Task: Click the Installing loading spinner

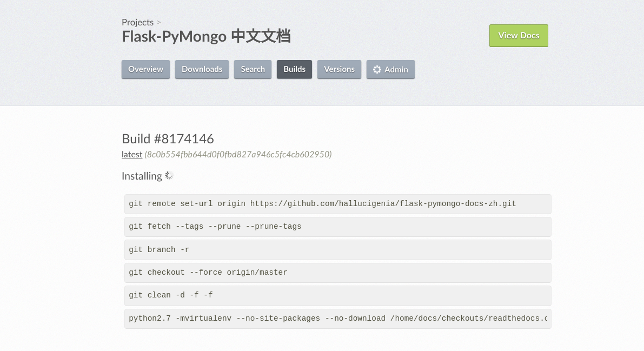Action: pyautogui.click(x=169, y=175)
